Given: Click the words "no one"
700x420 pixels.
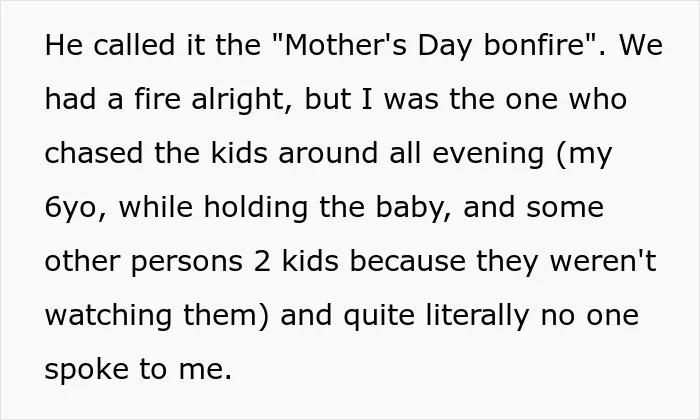Looking at the screenshot, I should point(590,316).
